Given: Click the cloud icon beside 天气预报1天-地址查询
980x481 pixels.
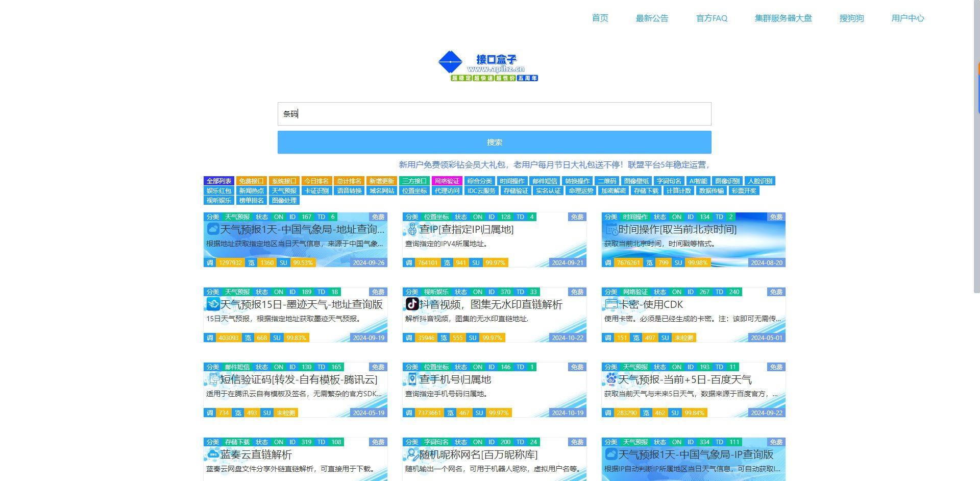Looking at the screenshot, I should [213, 229].
